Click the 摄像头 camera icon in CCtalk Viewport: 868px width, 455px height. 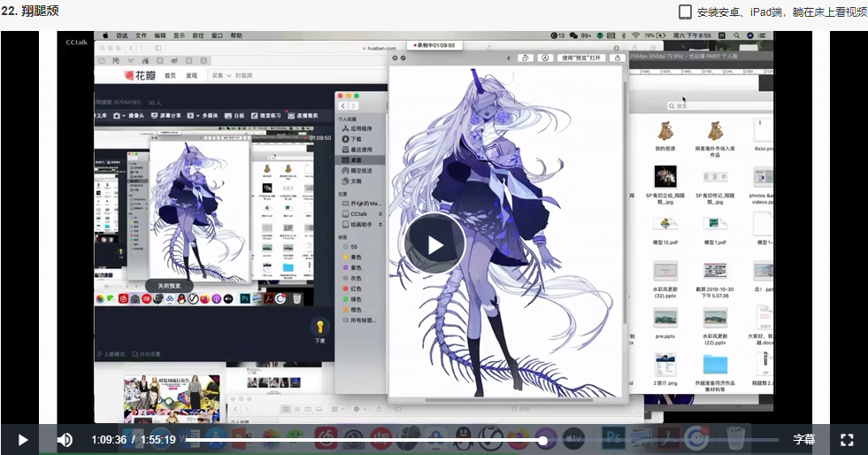coord(117,116)
